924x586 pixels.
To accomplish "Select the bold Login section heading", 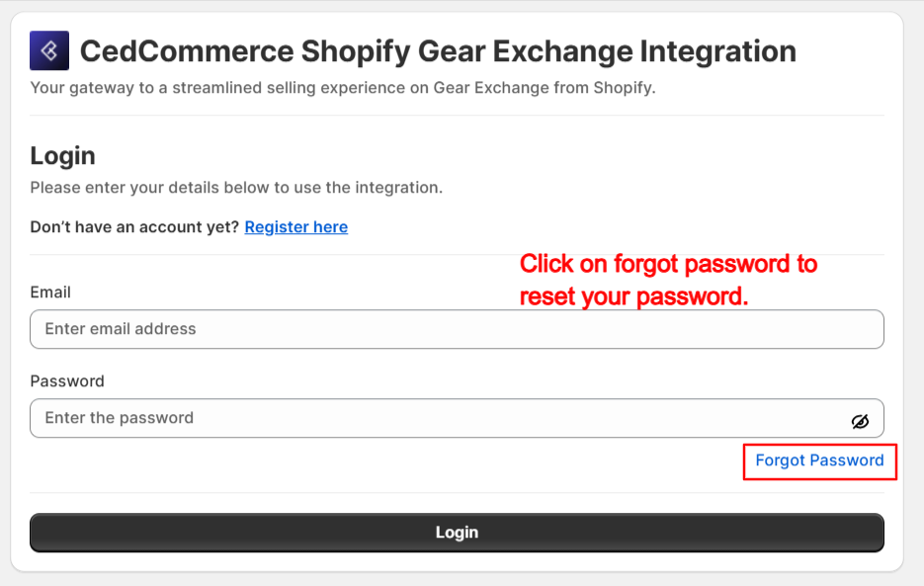I will click(x=62, y=156).
